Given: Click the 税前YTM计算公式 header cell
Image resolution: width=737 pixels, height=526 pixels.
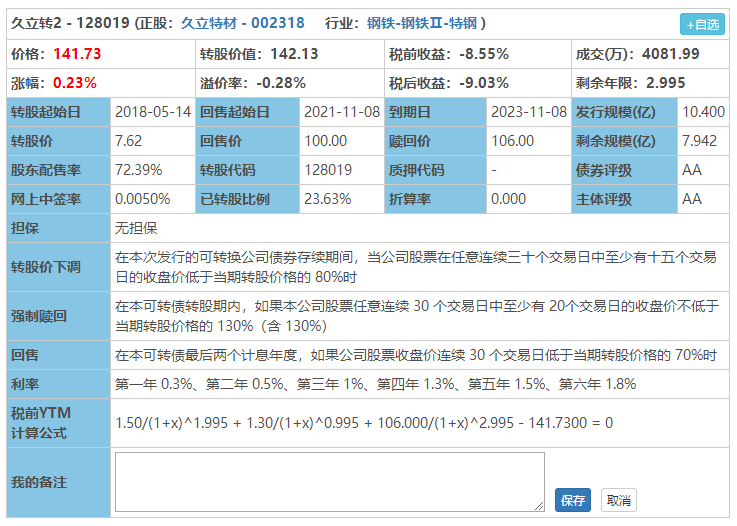Looking at the screenshot, I should click(x=59, y=423).
